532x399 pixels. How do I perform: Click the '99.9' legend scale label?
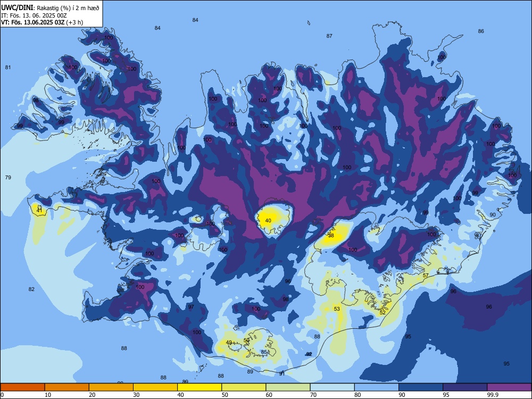493,395
